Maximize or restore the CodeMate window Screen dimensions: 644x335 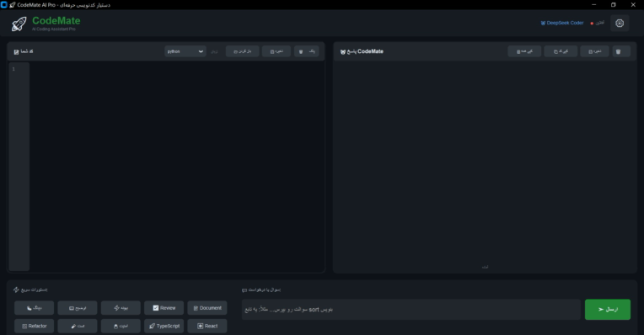pyautogui.click(x=613, y=5)
